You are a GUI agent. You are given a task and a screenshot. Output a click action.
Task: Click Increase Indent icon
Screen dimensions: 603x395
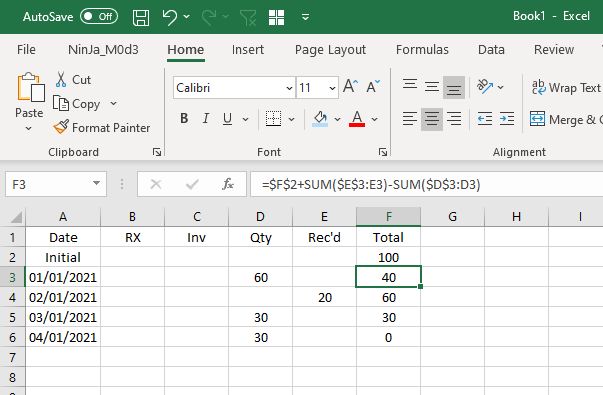tap(507, 119)
